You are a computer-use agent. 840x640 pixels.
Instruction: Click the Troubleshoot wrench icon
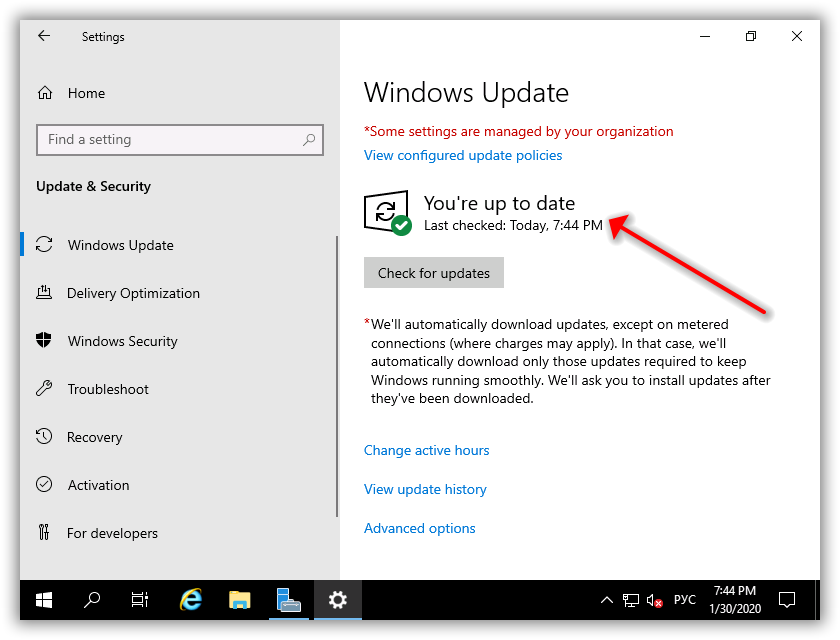coord(44,388)
